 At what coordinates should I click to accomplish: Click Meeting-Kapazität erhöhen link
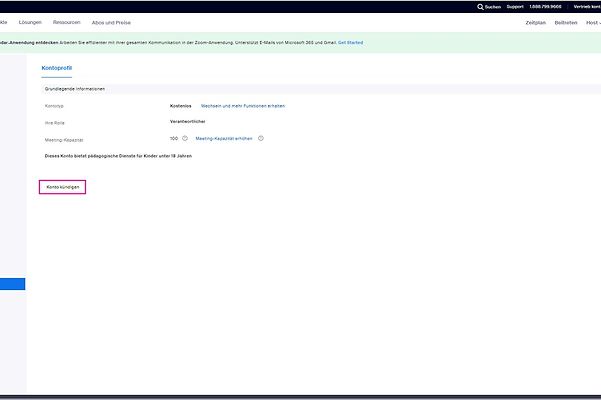224,138
